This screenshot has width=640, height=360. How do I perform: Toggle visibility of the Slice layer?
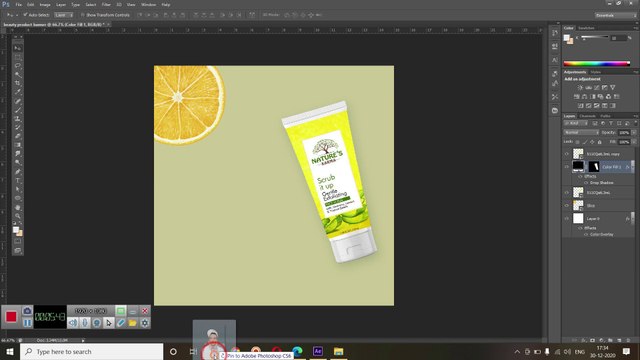coord(567,205)
